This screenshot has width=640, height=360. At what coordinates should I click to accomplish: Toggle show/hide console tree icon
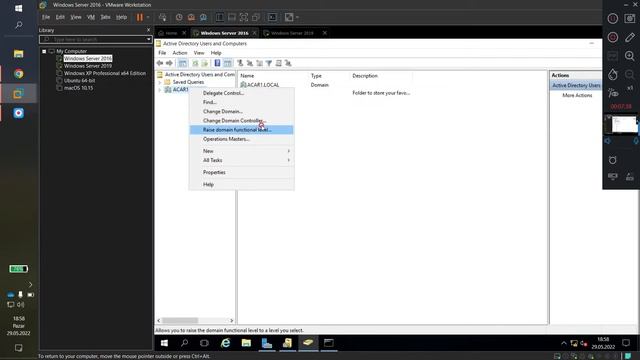182,63
